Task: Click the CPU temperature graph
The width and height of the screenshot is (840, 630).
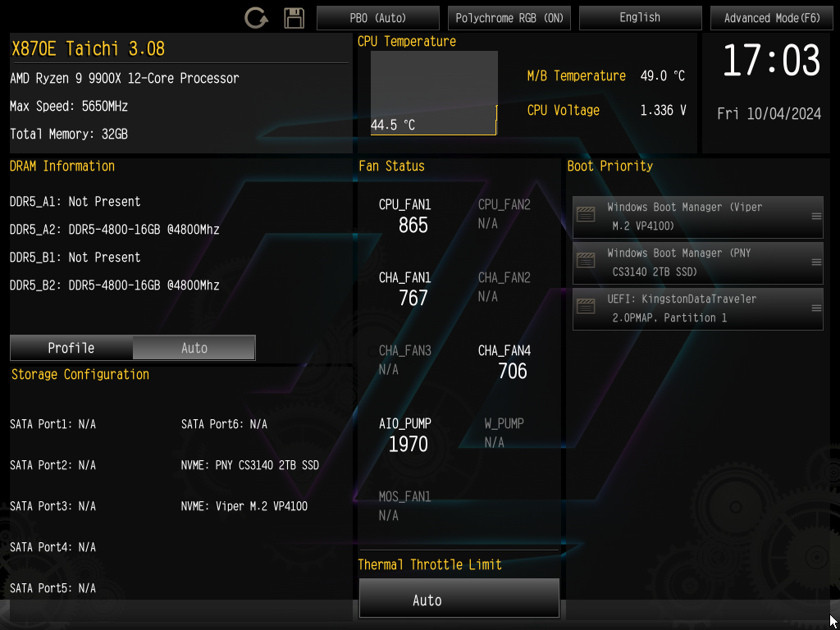Action: 434,93
